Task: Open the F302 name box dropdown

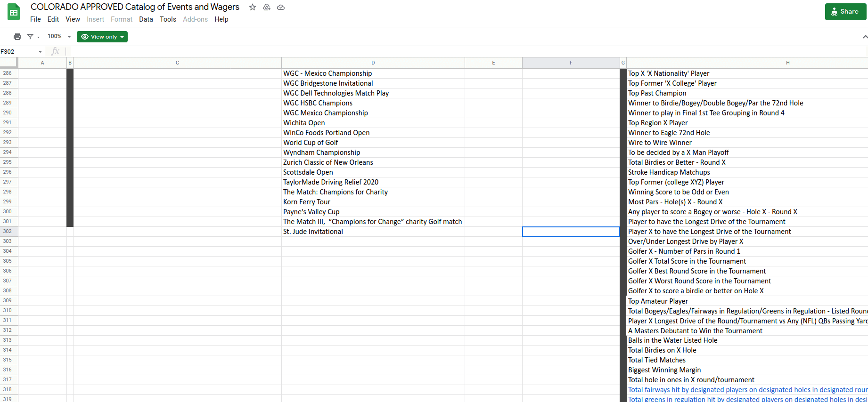Action: point(40,52)
